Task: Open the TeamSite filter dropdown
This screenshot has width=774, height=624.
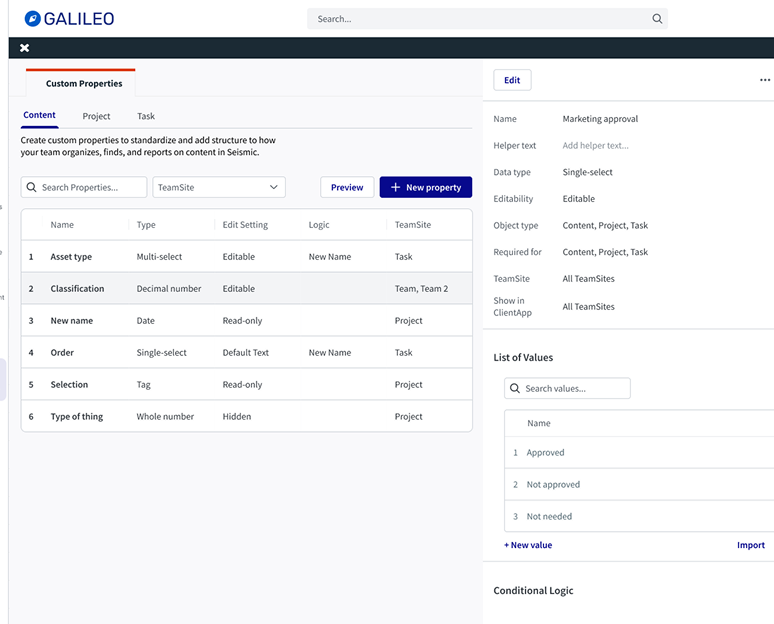Action: point(219,187)
